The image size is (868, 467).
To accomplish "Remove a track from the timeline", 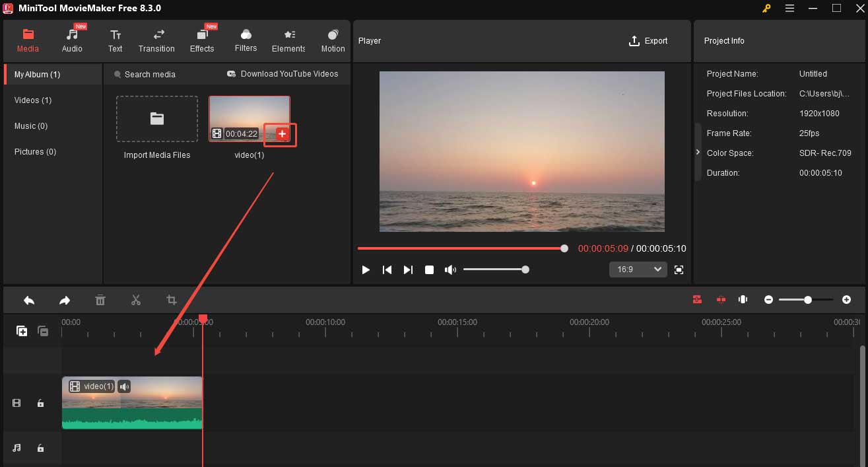I will coord(43,331).
